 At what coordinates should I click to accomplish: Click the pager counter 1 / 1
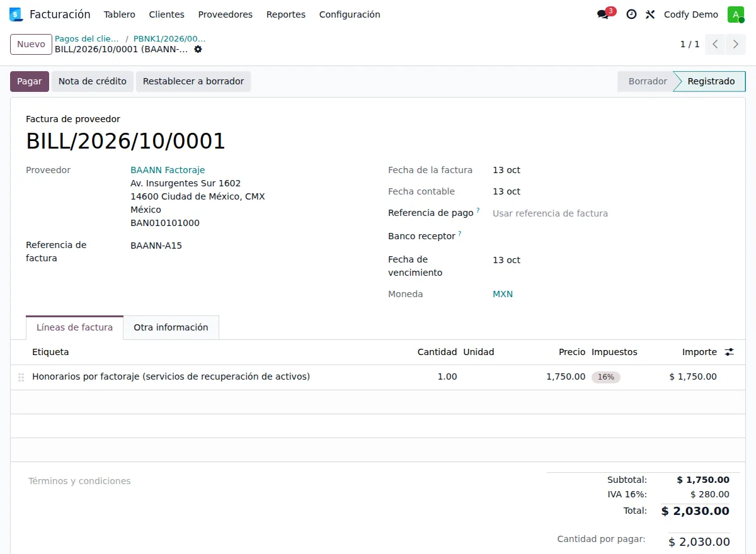click(x=690, y=44)
